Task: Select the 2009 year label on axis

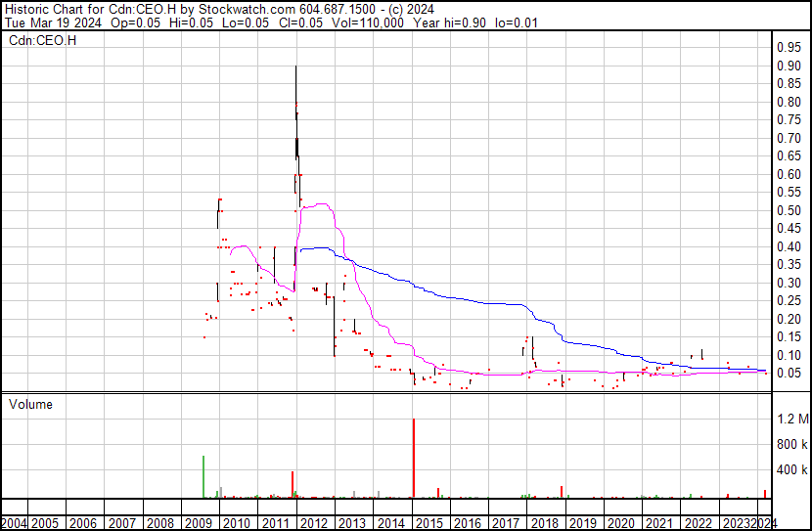Action: 199,523
